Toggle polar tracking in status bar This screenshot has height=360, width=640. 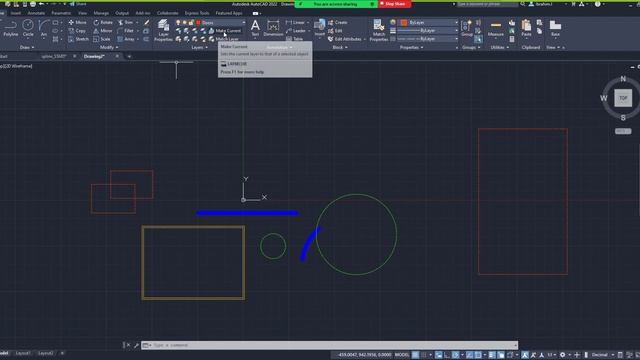(456, 355)
